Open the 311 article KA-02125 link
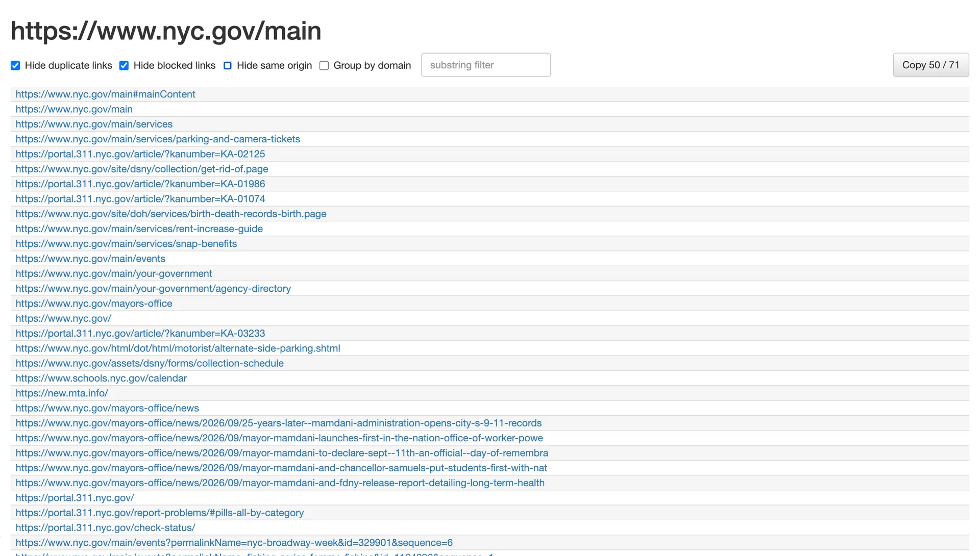 [x=140, y=154]
